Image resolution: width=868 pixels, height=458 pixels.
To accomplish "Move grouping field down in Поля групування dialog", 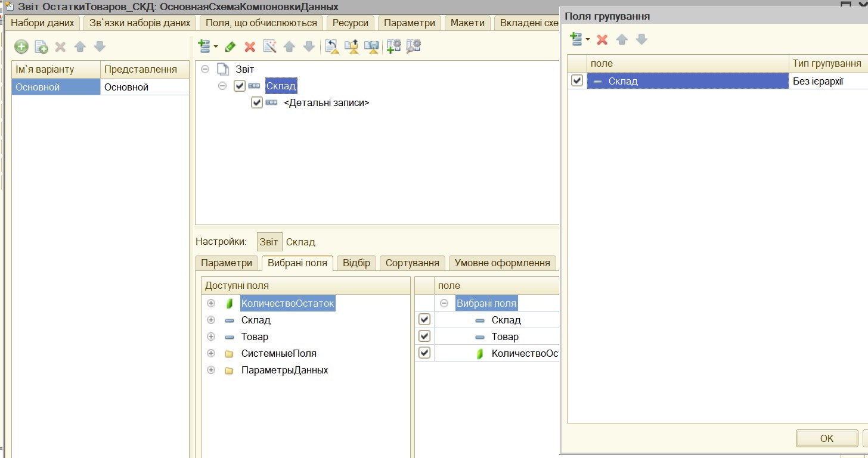I will tap(641, 39).
